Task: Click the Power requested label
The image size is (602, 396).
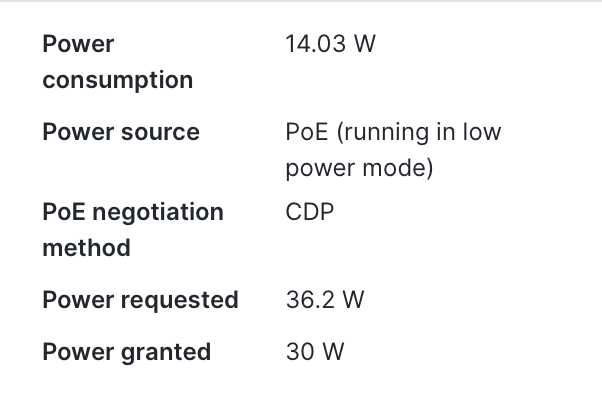Action: pos(141,300)
